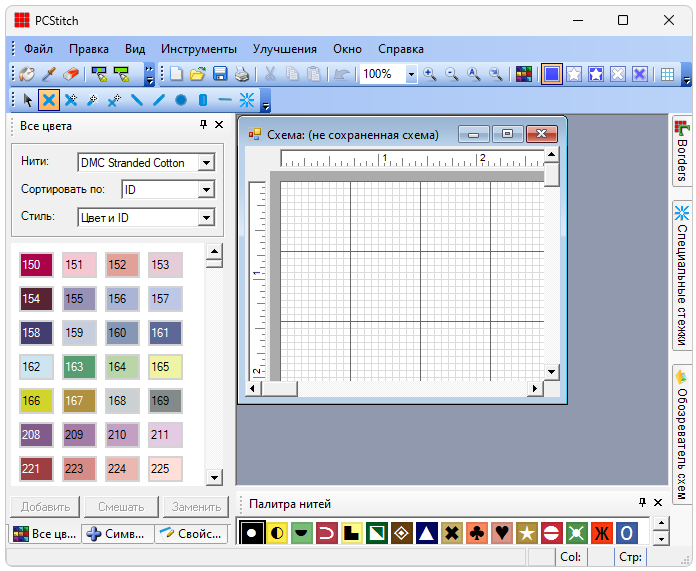Expand the view toolbar overflow arrow
This screenshot has height=571, width=696.
pos(687,75)
